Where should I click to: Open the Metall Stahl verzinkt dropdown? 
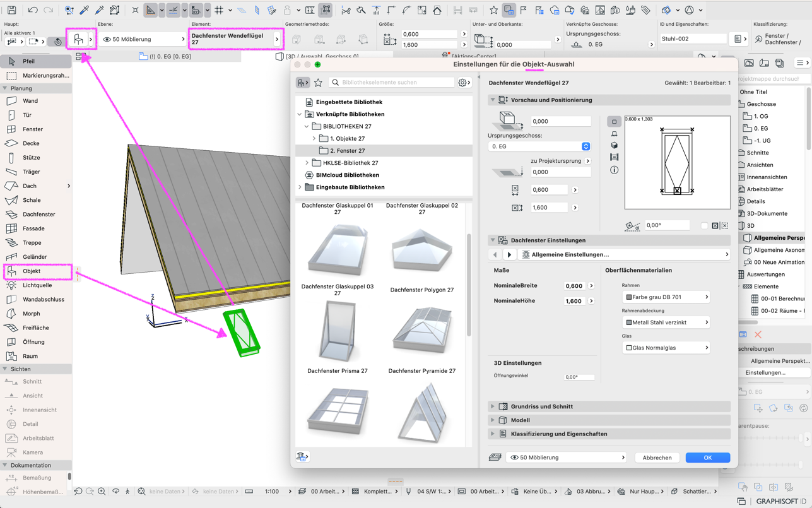(666, 322)
